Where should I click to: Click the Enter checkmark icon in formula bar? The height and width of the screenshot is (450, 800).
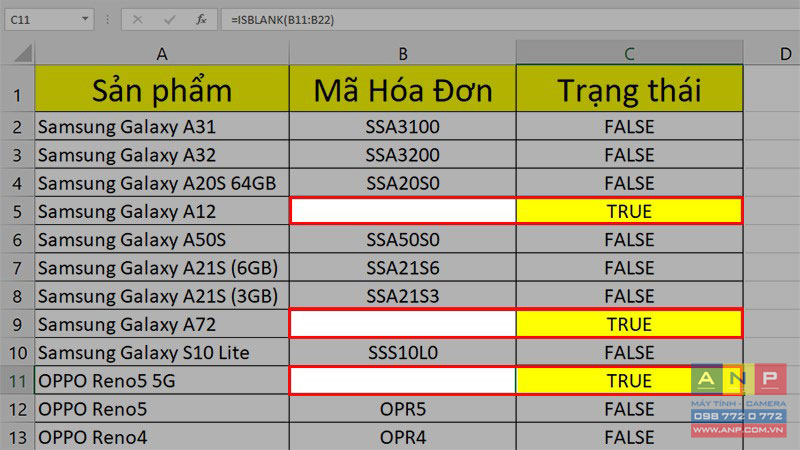click(x=169, y=20)
